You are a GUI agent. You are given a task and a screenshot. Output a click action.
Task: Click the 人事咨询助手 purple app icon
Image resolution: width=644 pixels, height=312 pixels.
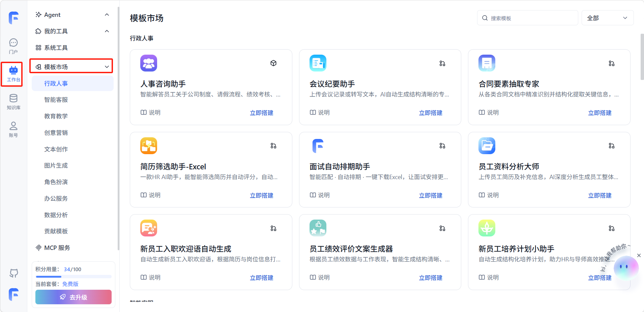pyautogui.click(x=149, y=63)
